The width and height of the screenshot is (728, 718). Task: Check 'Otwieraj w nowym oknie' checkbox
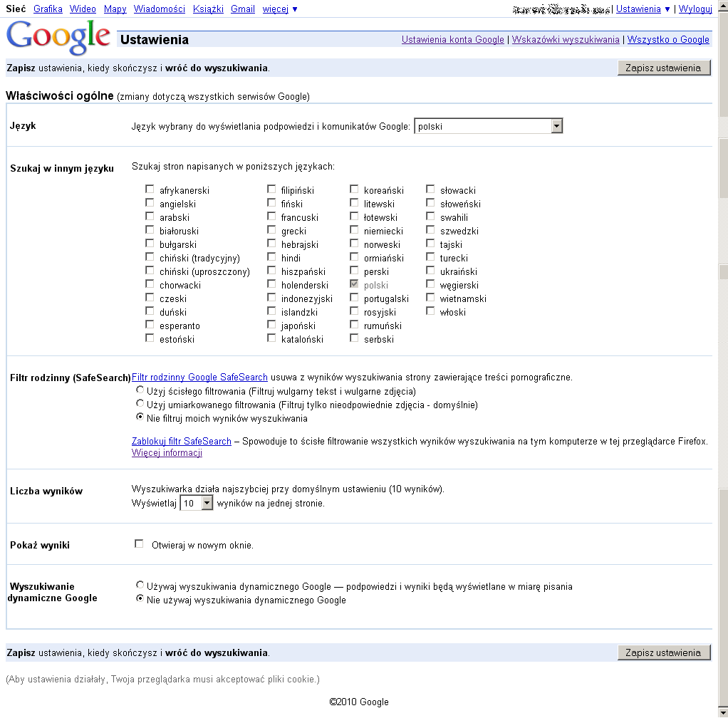pos(139,544)
